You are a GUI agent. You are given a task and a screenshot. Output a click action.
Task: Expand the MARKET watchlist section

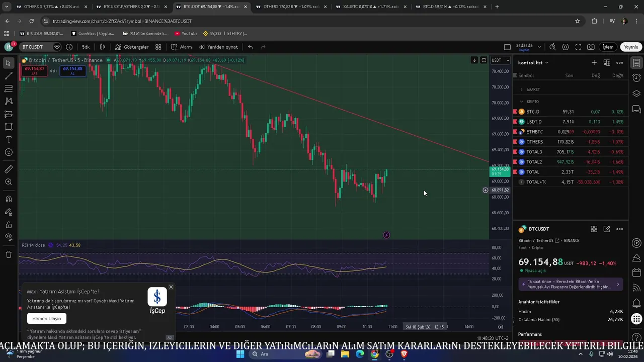521,89
